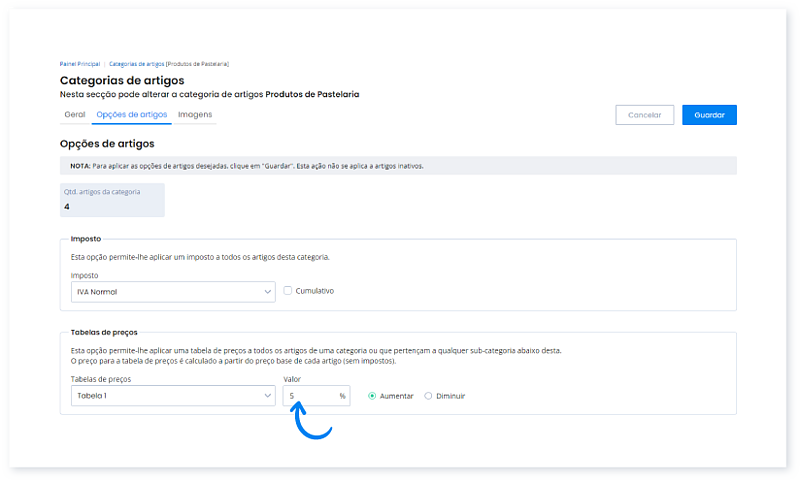Click the percent symbol in Valor field
This screenshot has width=800, height=482.
(x=342, y=396)
